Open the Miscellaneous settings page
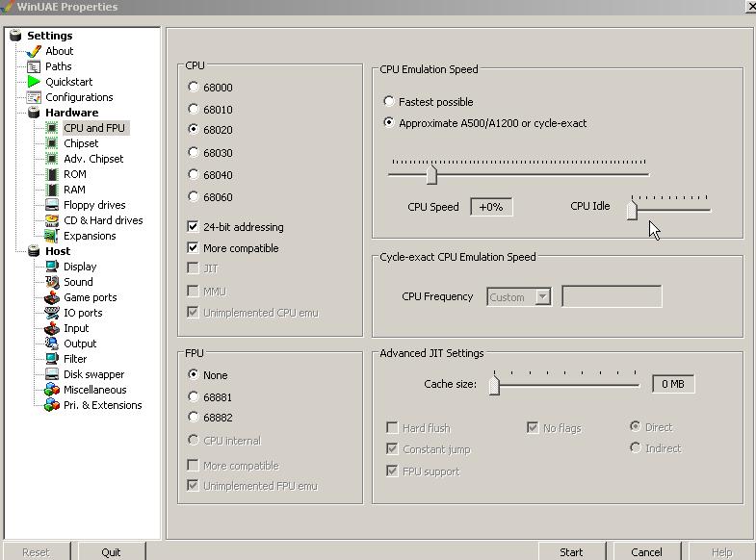Screen dimensions: 756x560 (95, 390)
